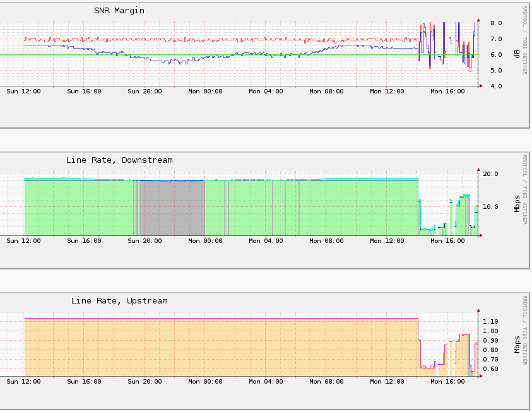This screenshot has height=412, width=532.
Task: Click "Mon 12:00" under Upstream graph
Action: pyautogui.click(x=387, y=382)
